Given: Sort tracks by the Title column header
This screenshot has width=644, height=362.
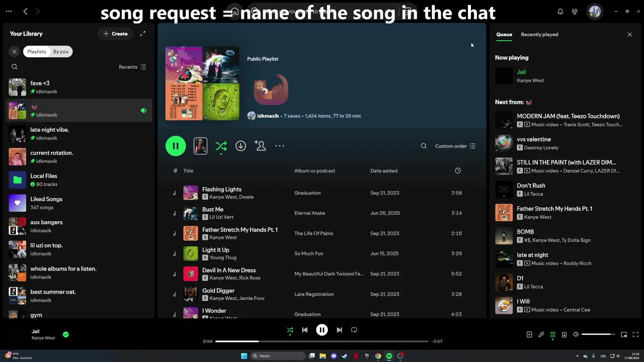Looking at the screenshot, I should [x=188, y=171].
